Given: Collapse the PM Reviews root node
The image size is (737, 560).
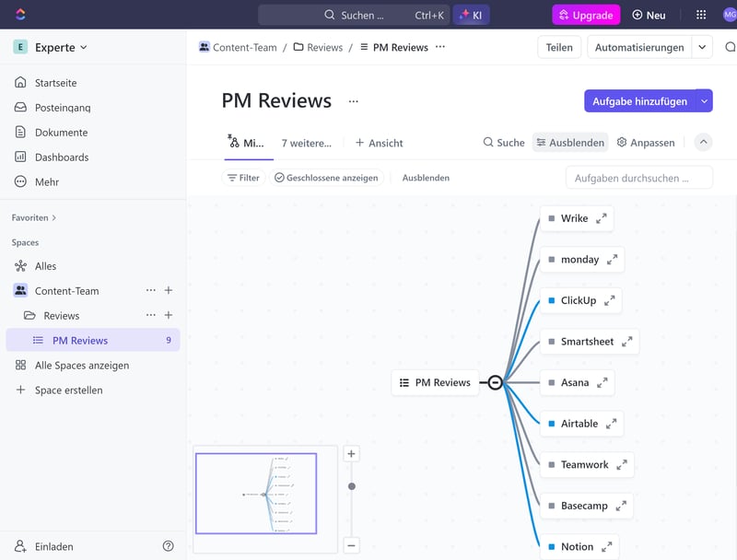Looking at the screenshot, I should (495, 382).
